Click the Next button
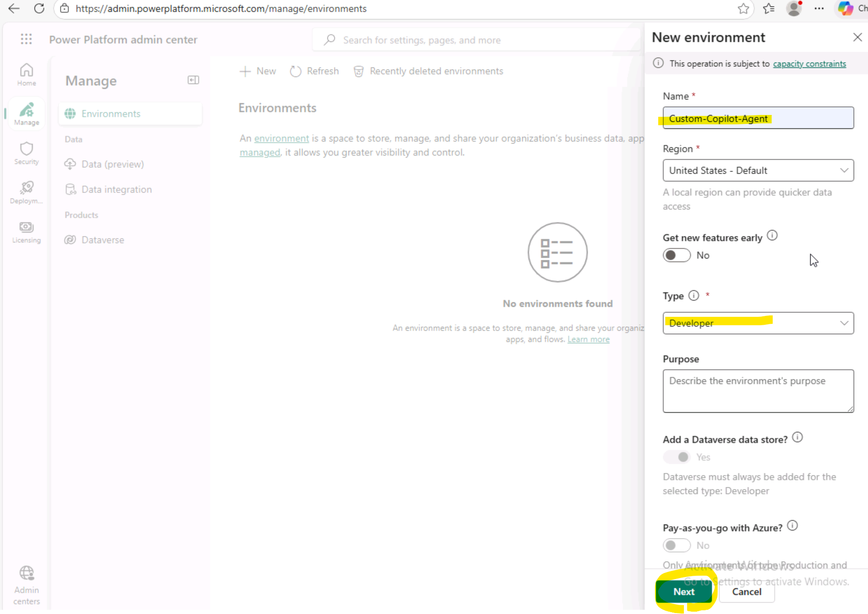This screenshot has width=868, height=614. pyautogui.click(x=683, y=592)
